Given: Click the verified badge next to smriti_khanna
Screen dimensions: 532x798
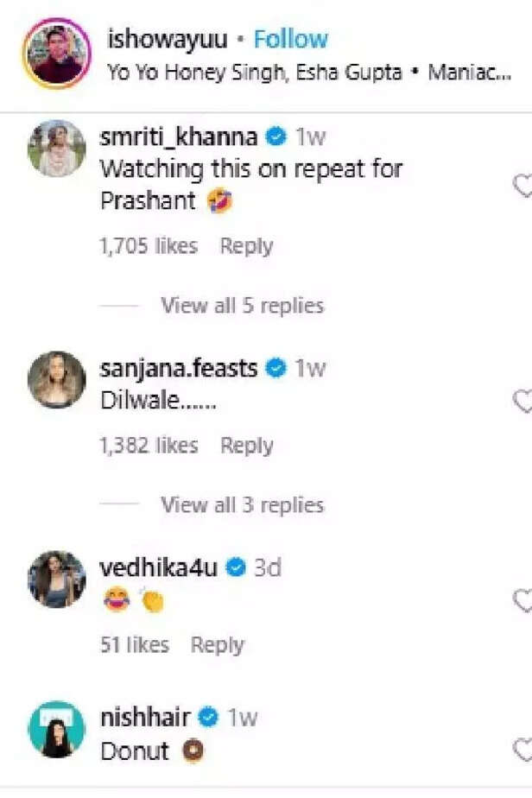Looking at the screenshot, I should (x=275, y=136).
